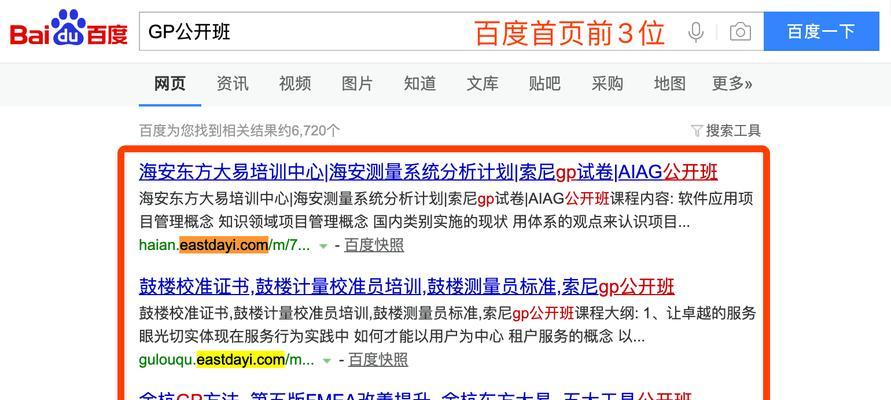
Task: Click the 百度一下 search button
Action: (x=821, y=32)
